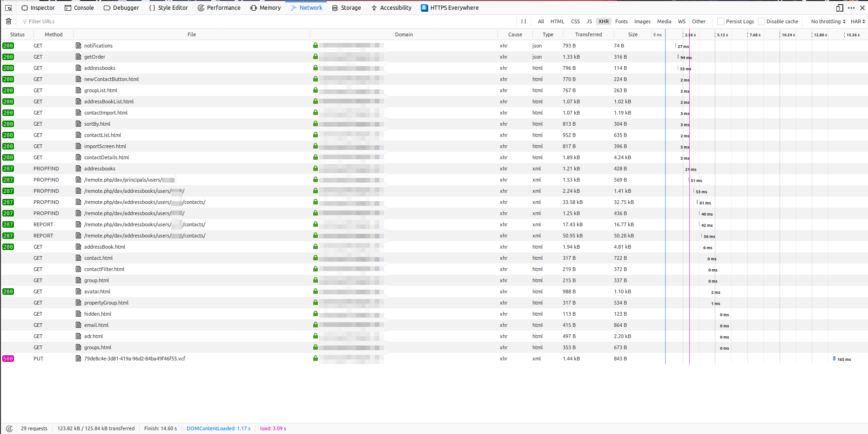Filter requests by JS
This screenshot has height=434, width=868.
(x=589, y=21)
